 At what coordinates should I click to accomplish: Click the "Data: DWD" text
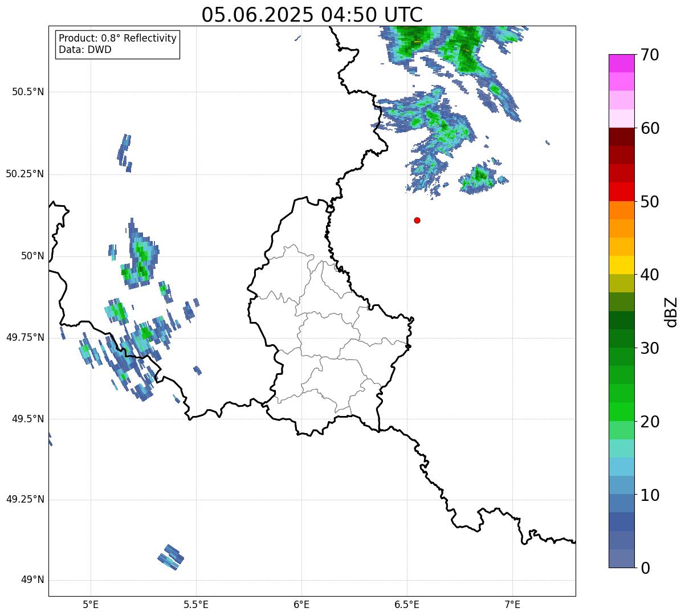pyautogui.click(x=85, y=50)
